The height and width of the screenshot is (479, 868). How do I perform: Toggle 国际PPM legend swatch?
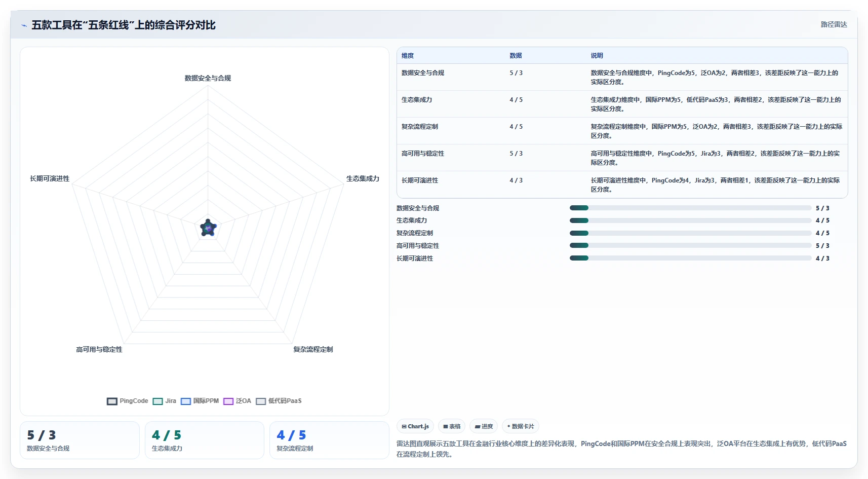[x=186, y=401]
